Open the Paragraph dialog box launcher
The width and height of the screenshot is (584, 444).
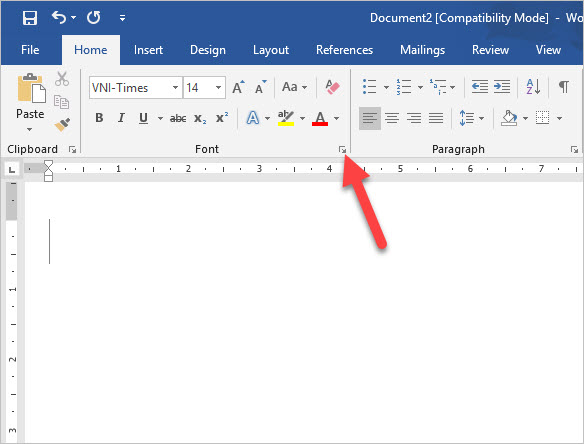tap(574, 150)
